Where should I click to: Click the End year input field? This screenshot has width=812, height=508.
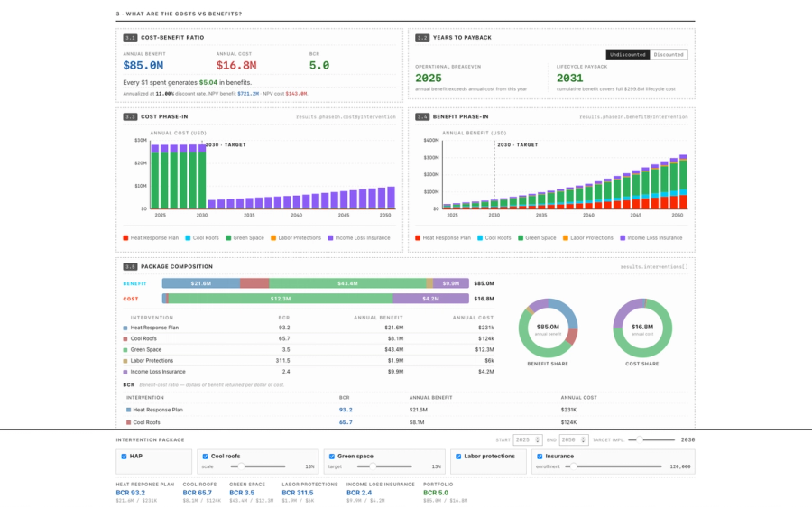(x=573, y=439)
